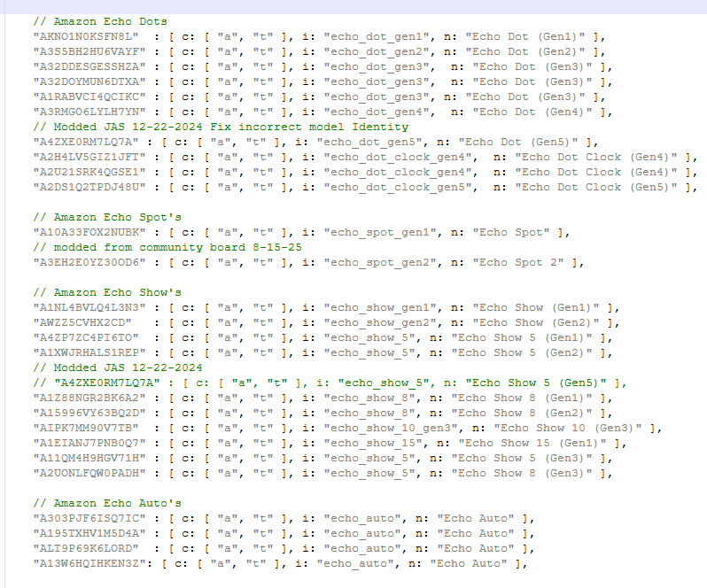Select the ID "A2U21SRK4QGSE1"
This screenshot has height=588, width=707.
(x=89, y=172)
